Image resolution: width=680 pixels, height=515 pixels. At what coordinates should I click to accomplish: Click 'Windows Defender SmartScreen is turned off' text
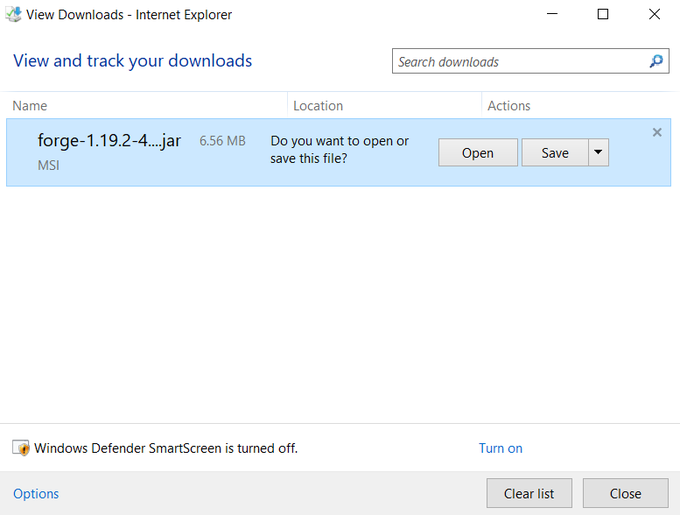(x=166, y=448)
